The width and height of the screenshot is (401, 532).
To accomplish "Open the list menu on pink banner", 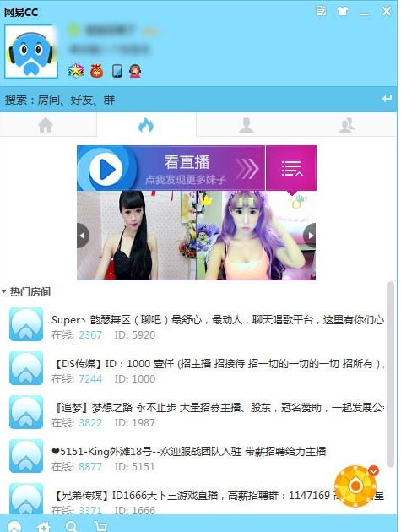I will tap(291, 168).
